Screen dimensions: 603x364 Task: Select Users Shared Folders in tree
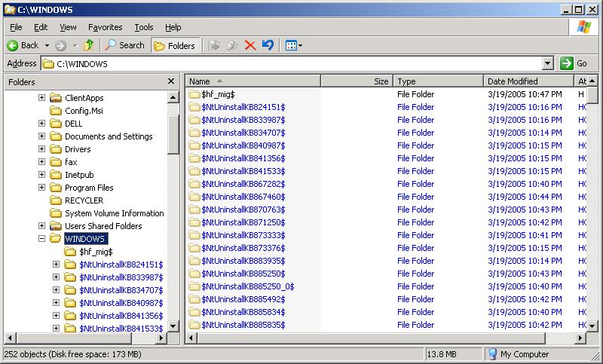pyautogui.click(x=103, y=226)
